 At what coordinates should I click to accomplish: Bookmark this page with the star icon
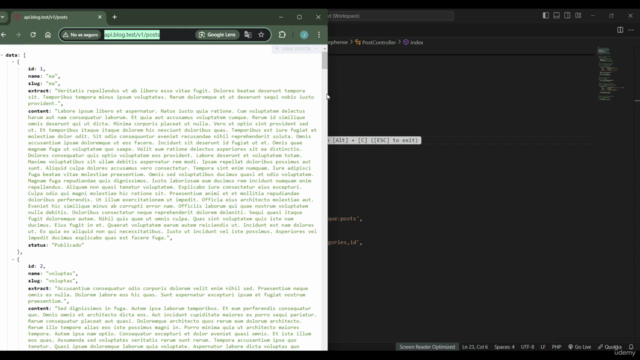pyautogui.click(x=261, y=35)
